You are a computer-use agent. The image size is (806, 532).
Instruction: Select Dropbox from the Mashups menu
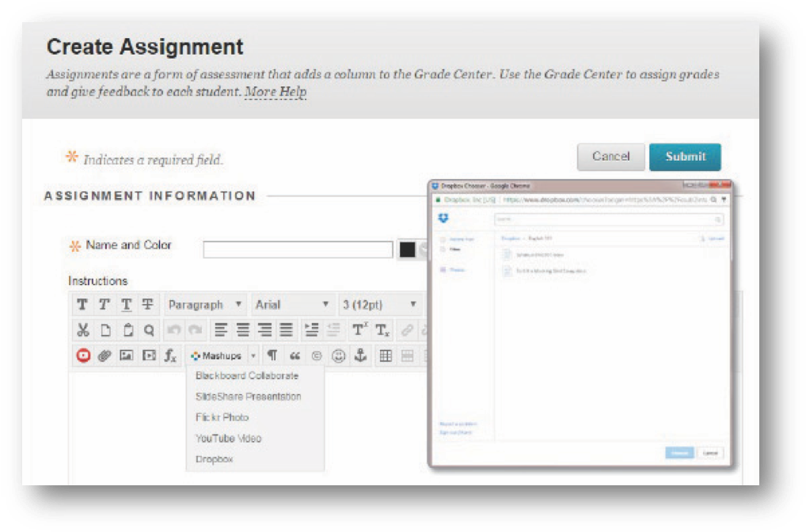[x=215, y=459]
